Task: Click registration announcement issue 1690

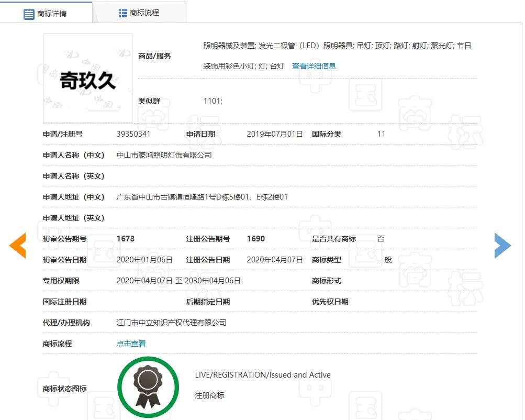Action: (x=256, y=239)
